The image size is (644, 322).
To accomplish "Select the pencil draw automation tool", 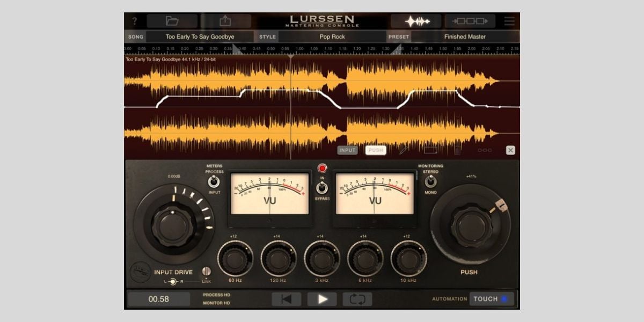I will [404, 150].
